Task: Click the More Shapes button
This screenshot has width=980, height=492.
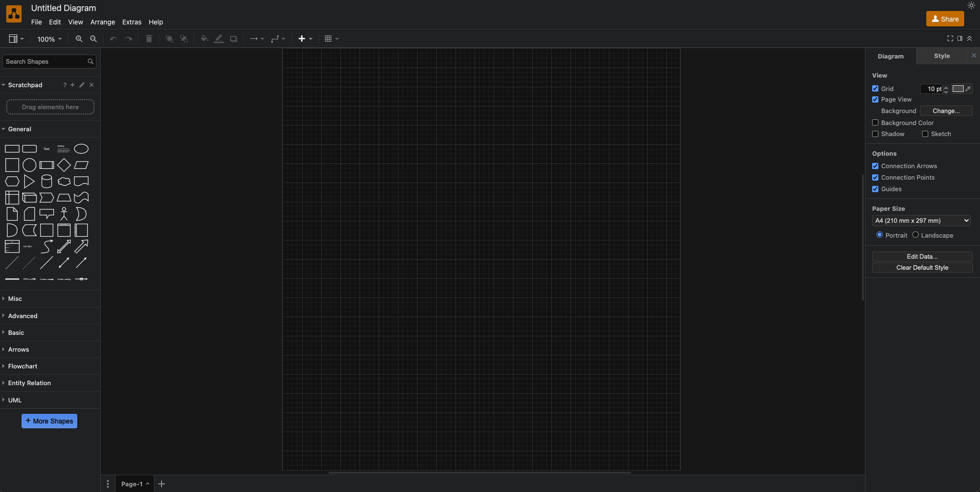Action: pos(49,421)
